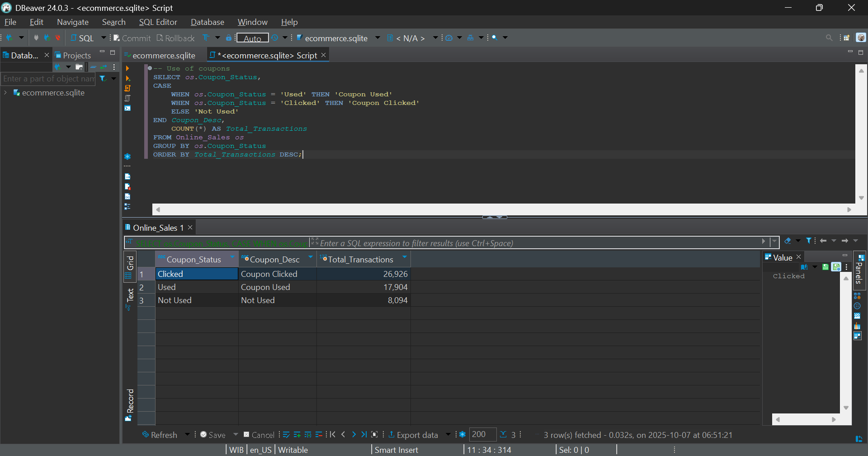The width and height of the screenshot is (868, 456).
Task: Open the Coupon_Status column header dropdown
Action: 232,257
